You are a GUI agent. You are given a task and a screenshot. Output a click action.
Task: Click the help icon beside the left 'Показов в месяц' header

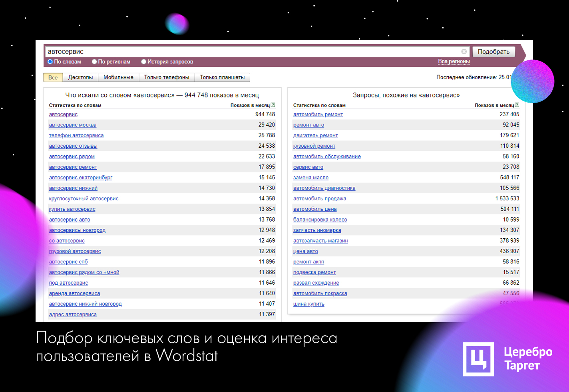(273, 105)
